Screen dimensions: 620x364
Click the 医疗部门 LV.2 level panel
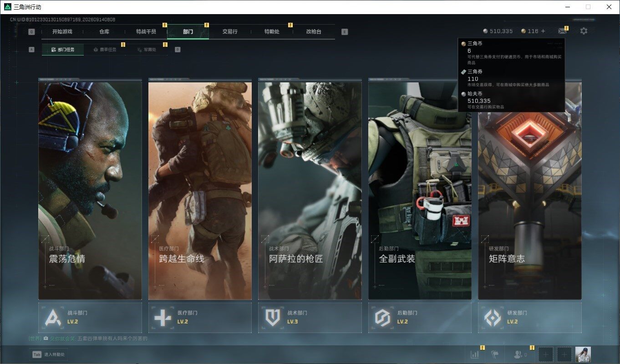200,318
